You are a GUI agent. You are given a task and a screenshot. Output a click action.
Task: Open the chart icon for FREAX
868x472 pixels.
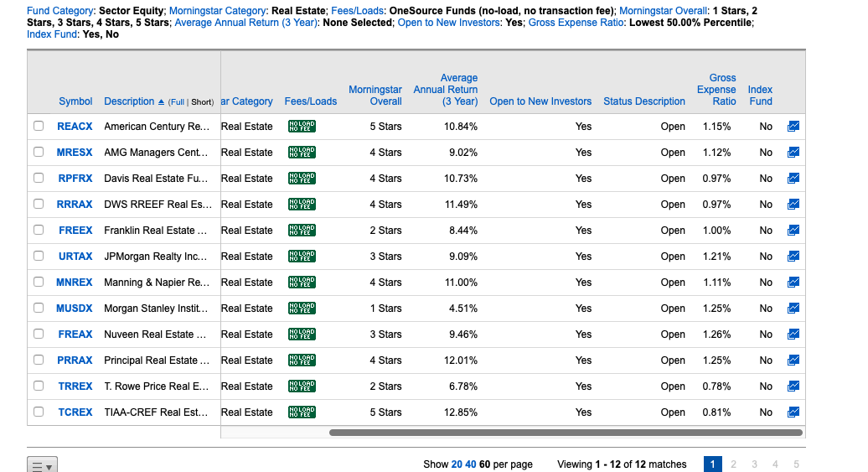pos(793,334)
